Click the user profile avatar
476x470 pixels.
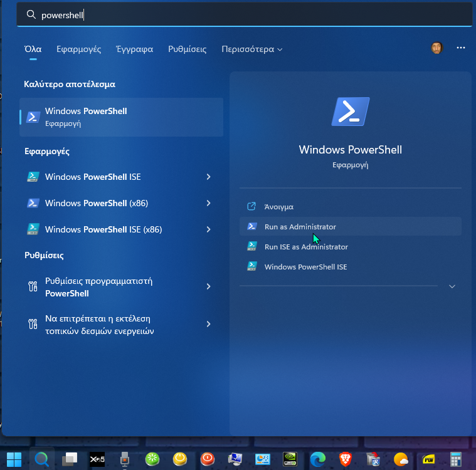(437, 48)
